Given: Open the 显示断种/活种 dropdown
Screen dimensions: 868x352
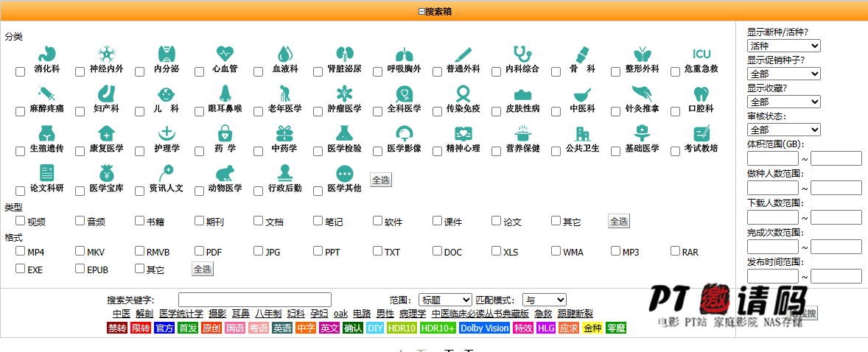Looking at the screenshot, I should (x=783, y=46).
